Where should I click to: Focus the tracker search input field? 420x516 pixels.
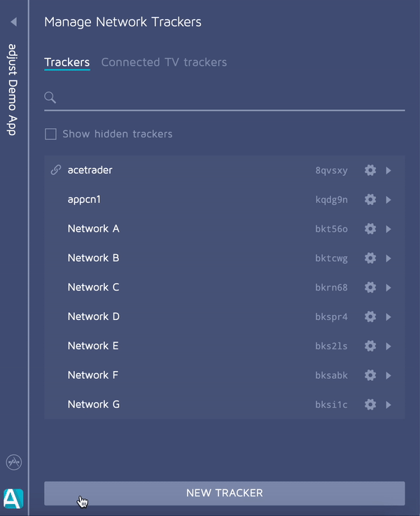(x=231, y=97)
